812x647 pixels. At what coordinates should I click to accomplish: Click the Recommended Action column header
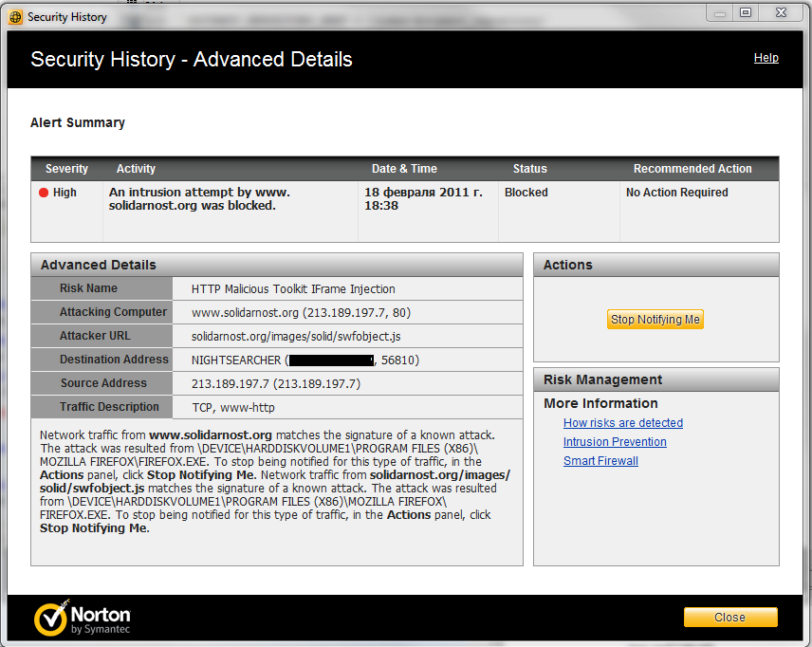click(692, 169)
